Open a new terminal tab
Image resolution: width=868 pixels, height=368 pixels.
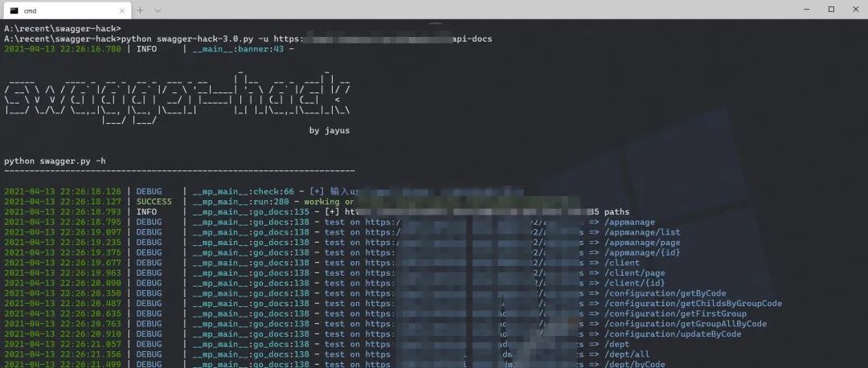tap(140, 10)
